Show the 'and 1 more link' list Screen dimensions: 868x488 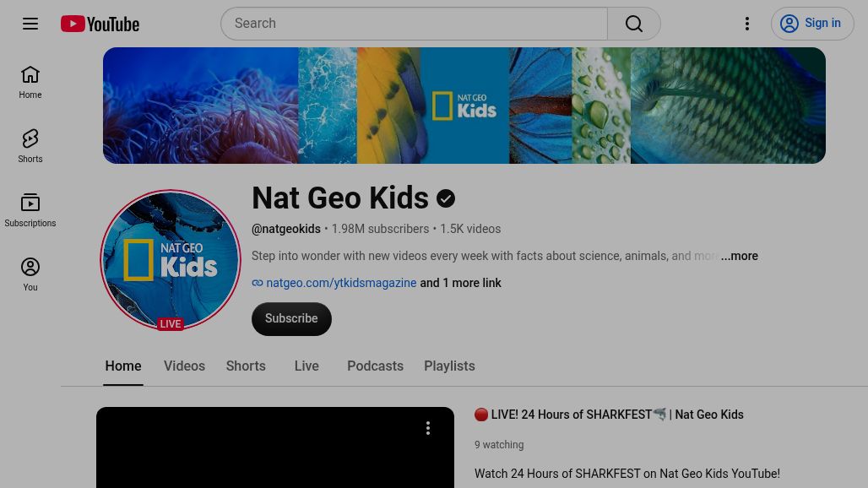460,283
